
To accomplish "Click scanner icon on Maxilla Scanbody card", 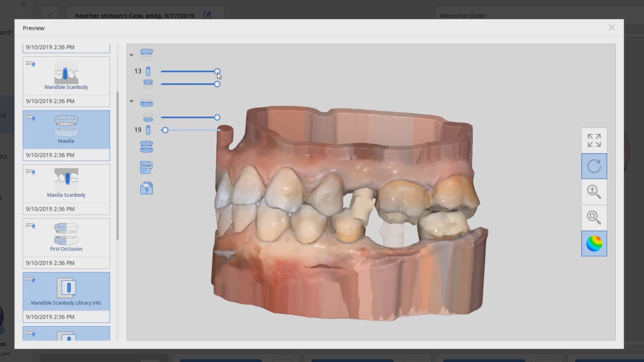I will (31, 172).
